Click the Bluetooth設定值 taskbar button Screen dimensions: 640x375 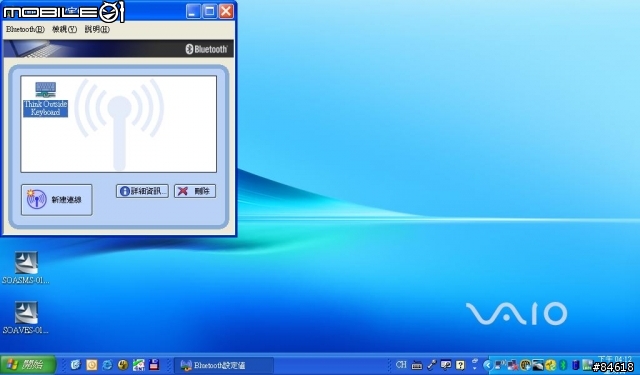(224, 365)
